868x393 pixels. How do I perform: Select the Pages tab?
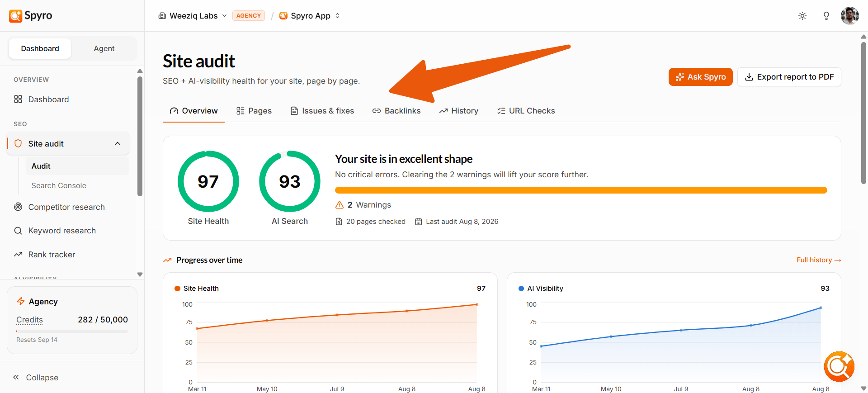coord(254,111)
